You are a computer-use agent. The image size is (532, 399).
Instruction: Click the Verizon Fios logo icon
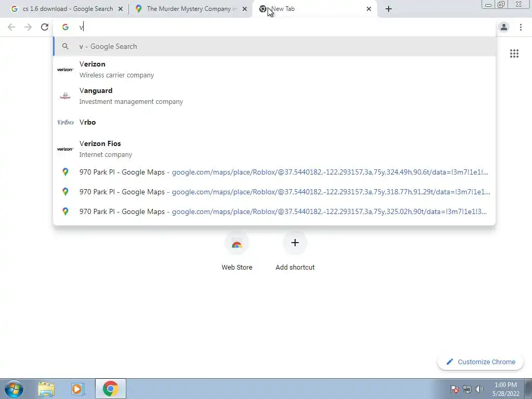[65, 149]
